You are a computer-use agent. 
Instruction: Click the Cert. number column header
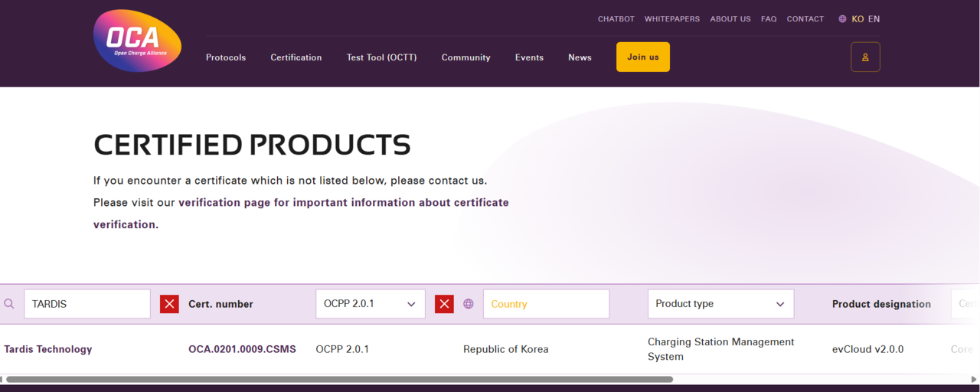click(x=220, y=304)
